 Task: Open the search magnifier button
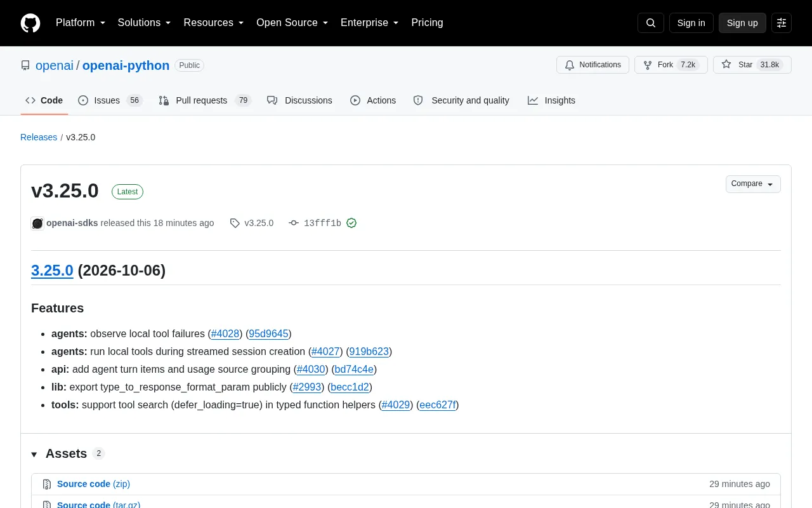pyautogui.click(x=651, y=23)
